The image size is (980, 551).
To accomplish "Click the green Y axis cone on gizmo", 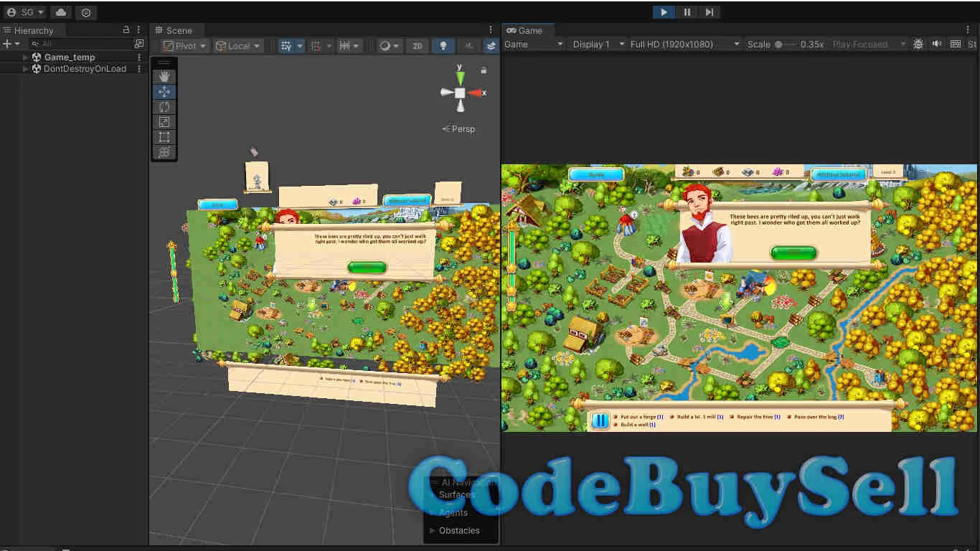I will (460, 77).
